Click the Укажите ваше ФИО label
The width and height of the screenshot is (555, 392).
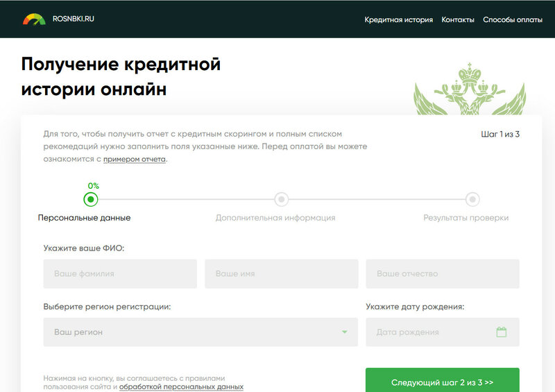84,248
